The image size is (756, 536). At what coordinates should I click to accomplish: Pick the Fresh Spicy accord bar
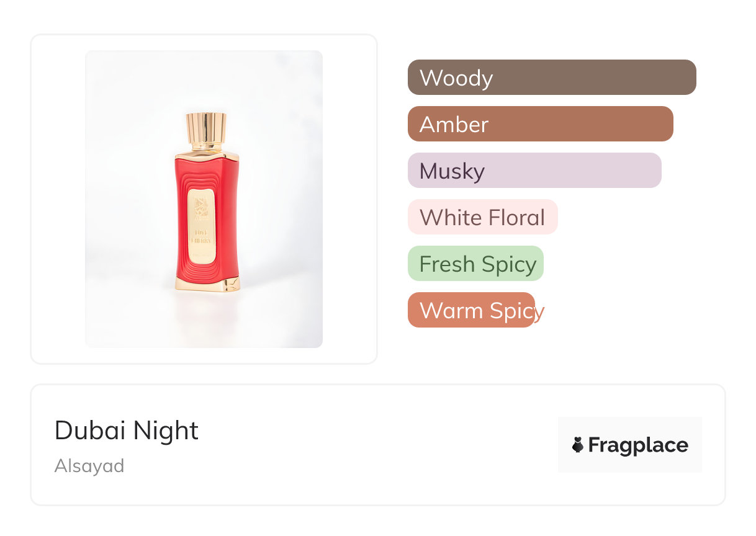475,264
